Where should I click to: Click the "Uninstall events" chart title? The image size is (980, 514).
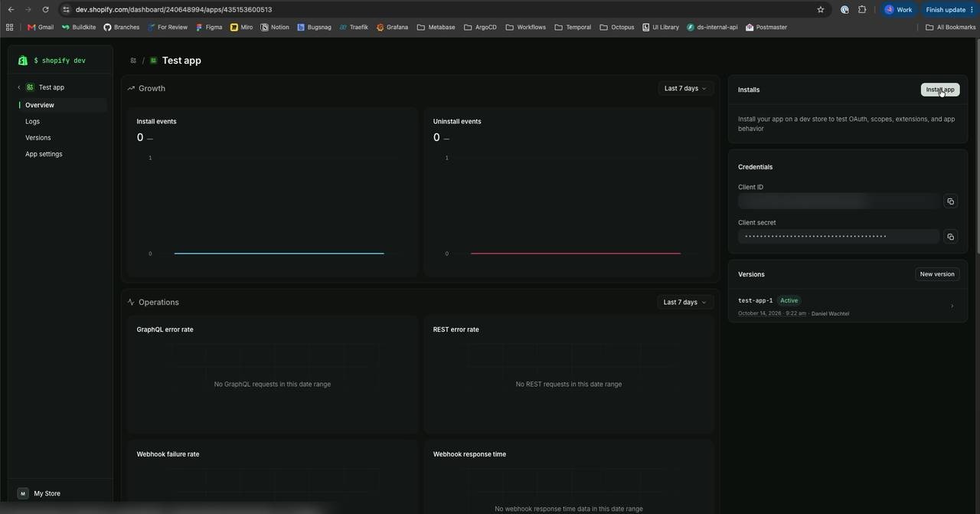tap(457, 122)
